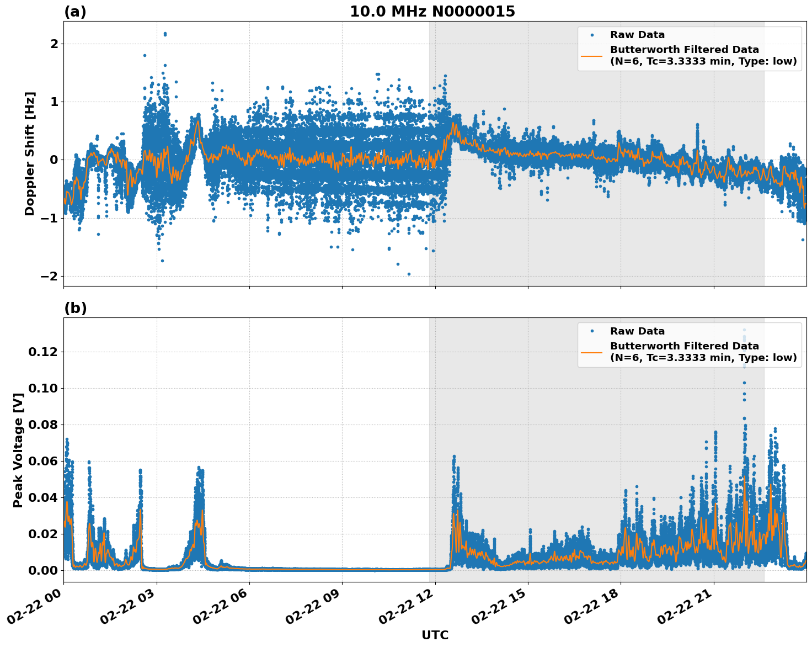This screenshot has height=647, width=812.
Task: Click the blue Raw Data dot marker in panel (b) legend
Action: tap(593, 330)
